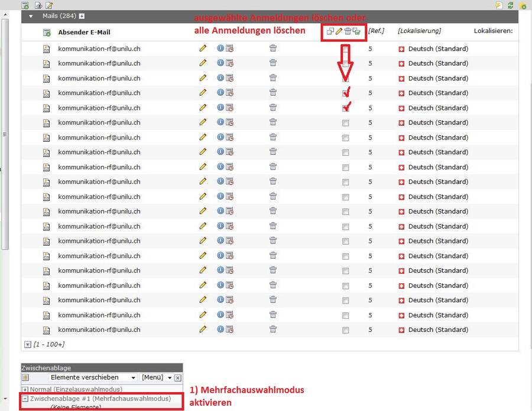Click the [Lokalisierung] column header
532x411 pixels.
(x=419, y=31)
